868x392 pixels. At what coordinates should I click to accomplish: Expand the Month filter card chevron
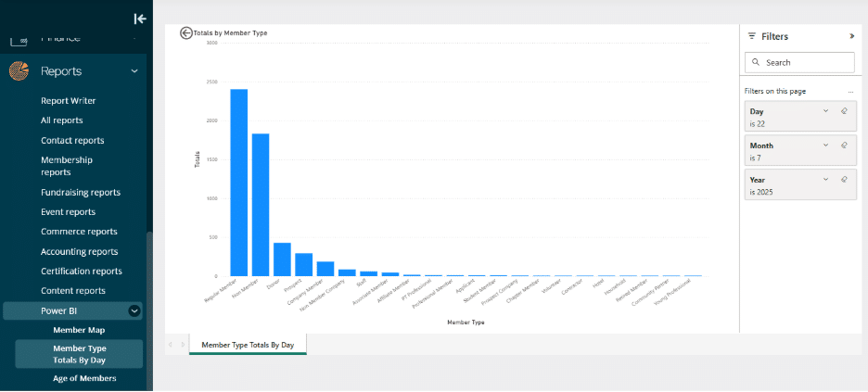(x=825, y=145)
